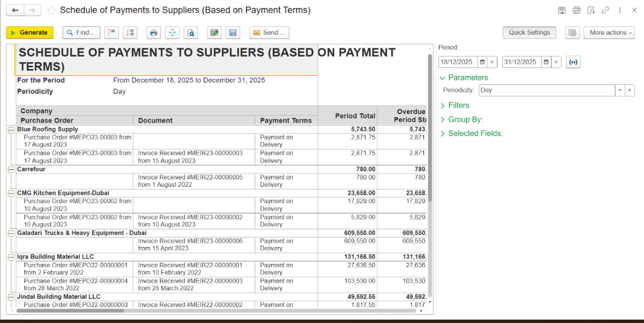Click the Carrefour company row
The image size is (644, 323).
(x=167, y=169)
